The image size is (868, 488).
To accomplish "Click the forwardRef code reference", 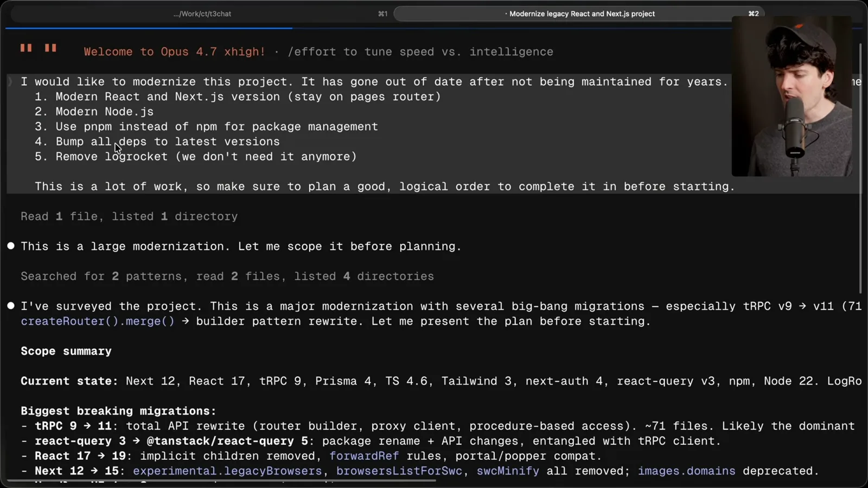I will click(364, 456).
